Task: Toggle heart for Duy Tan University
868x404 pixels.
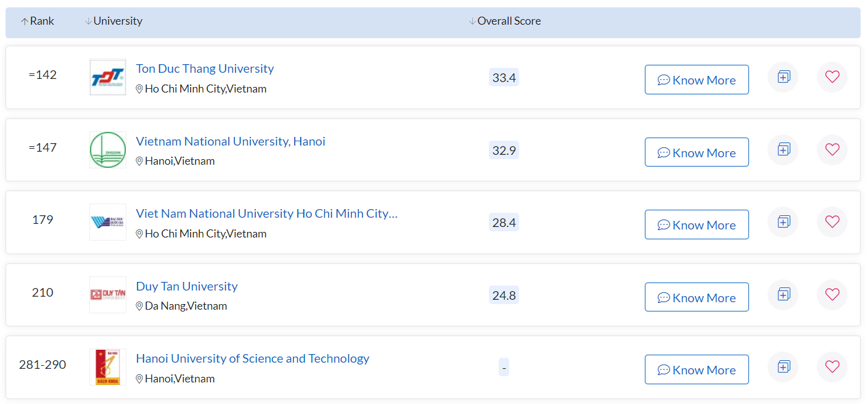Action: (832, 294)
